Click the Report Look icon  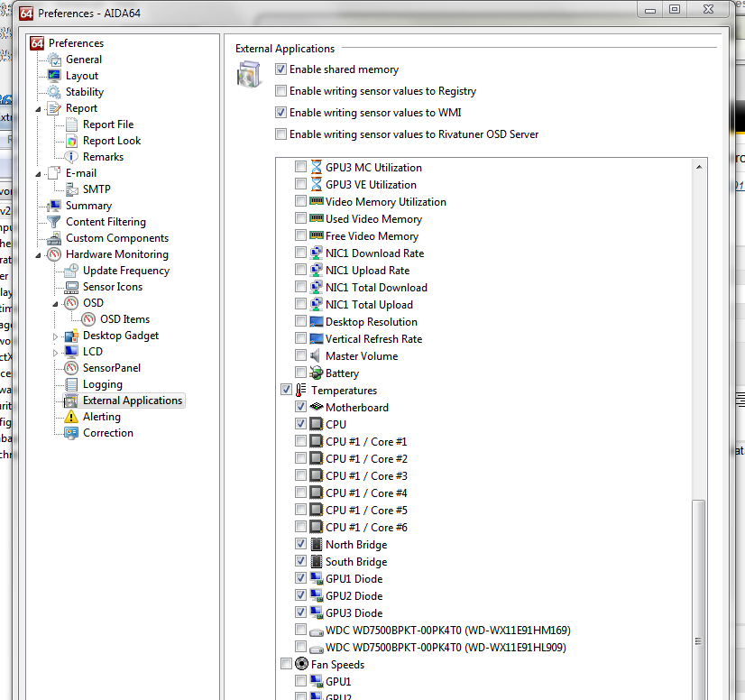(71, 141)
